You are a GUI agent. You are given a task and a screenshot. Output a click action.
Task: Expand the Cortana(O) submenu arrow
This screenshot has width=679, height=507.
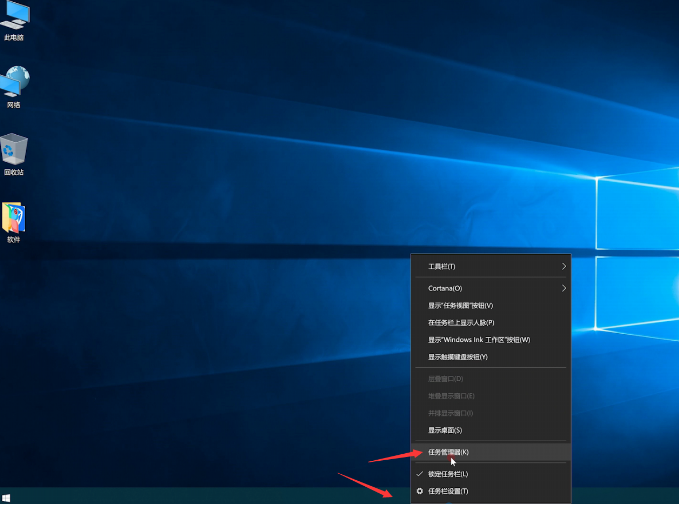563,288
